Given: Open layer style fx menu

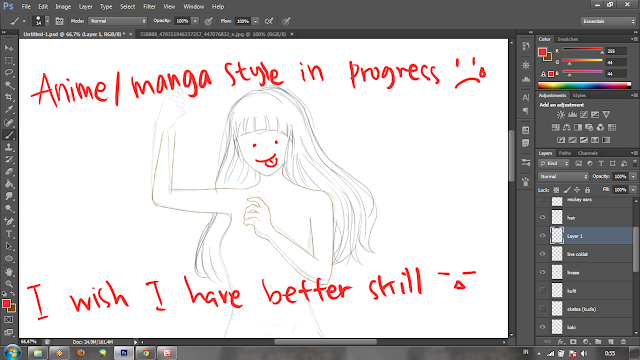Looking at the screenshot, I should click(x=561, y=342).
